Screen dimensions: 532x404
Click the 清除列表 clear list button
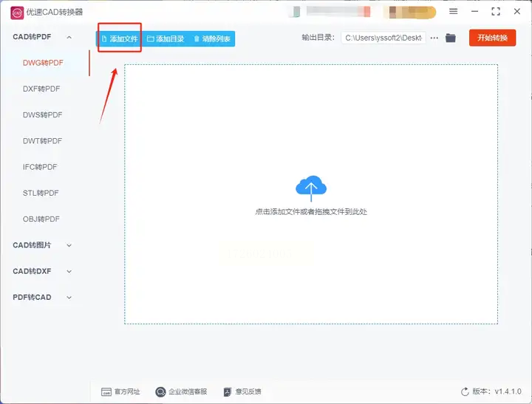click(212, 38)
